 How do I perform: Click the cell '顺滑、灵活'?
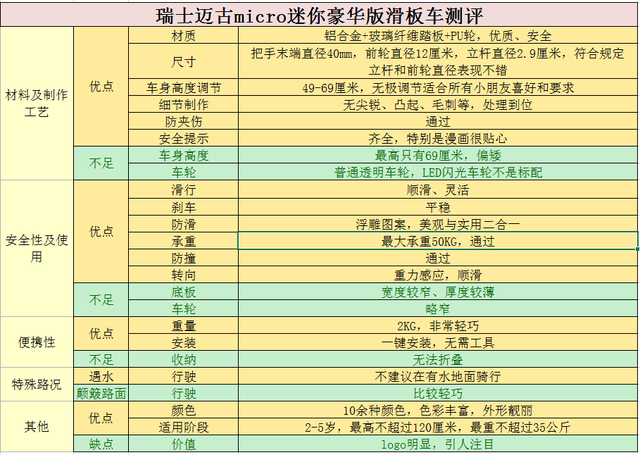[x=438, y=190]
